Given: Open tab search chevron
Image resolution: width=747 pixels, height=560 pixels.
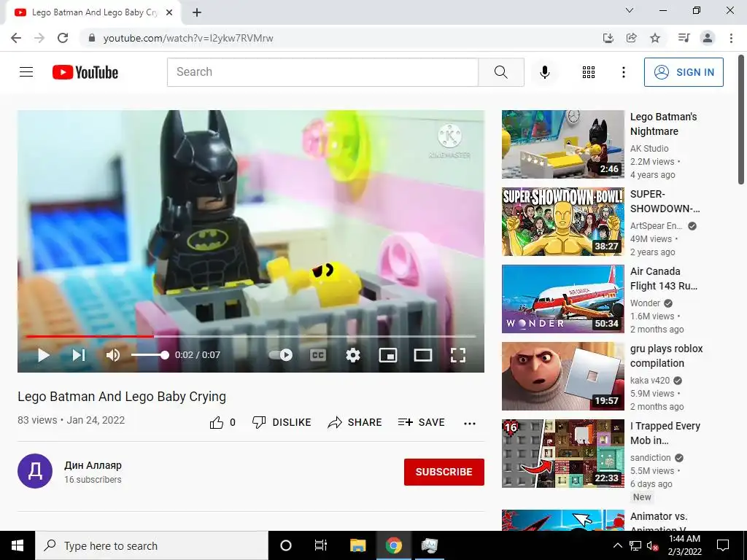Looking at the screenshot, I should tap(630, 10).
